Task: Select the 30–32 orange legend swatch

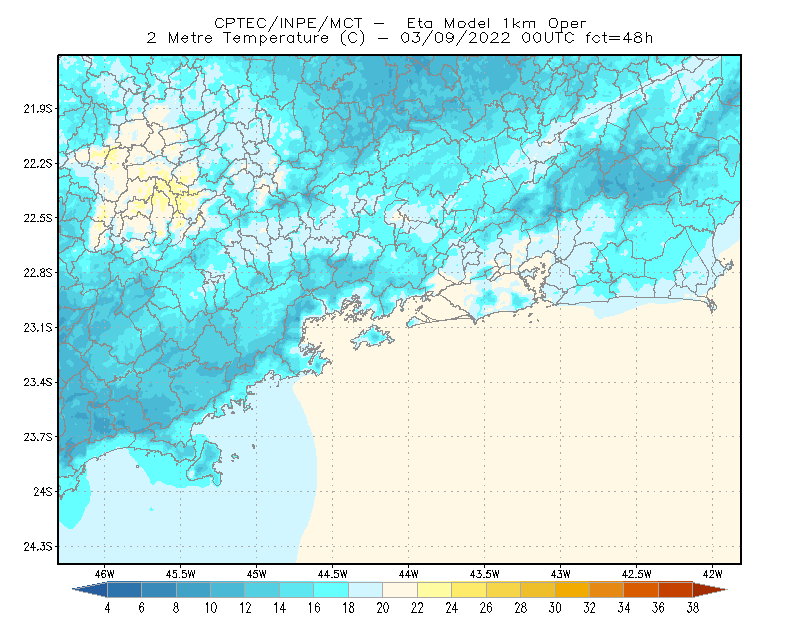Action: 572,590
